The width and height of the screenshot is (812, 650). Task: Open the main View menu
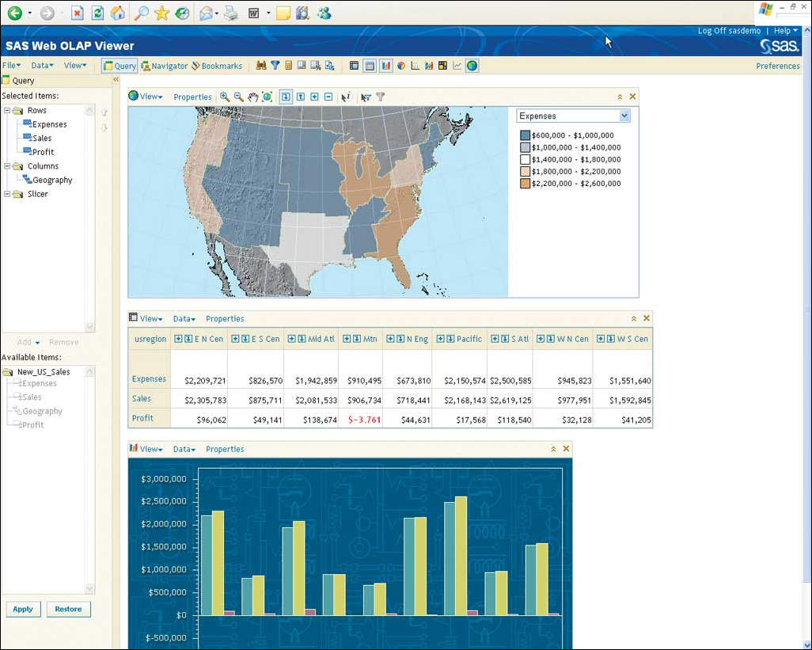75,65
